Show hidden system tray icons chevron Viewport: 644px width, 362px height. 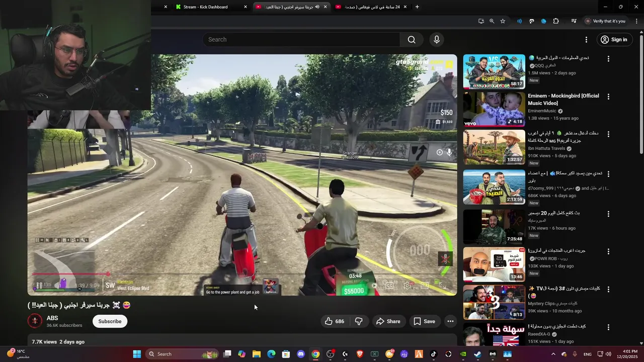(x=553, y=354)
